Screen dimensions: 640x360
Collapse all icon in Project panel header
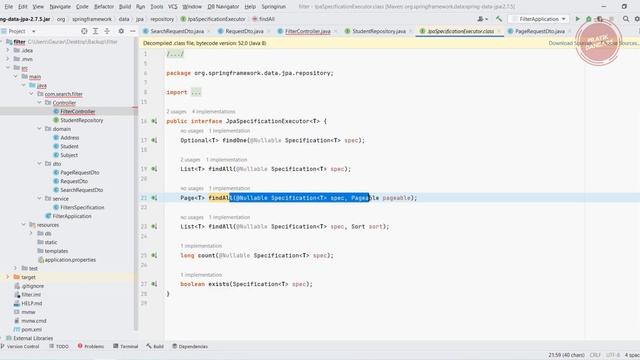tap(107, 31)
